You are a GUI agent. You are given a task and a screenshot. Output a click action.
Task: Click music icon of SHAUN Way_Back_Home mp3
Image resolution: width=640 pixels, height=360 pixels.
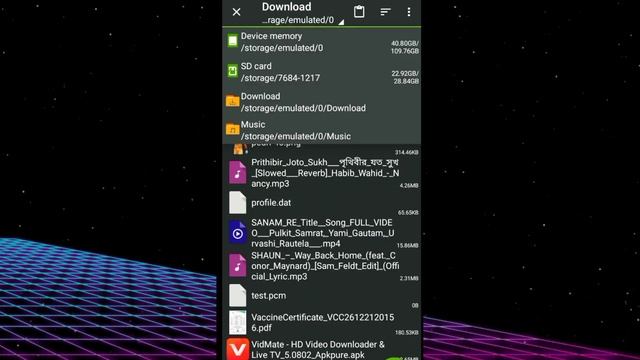(237, 265)
